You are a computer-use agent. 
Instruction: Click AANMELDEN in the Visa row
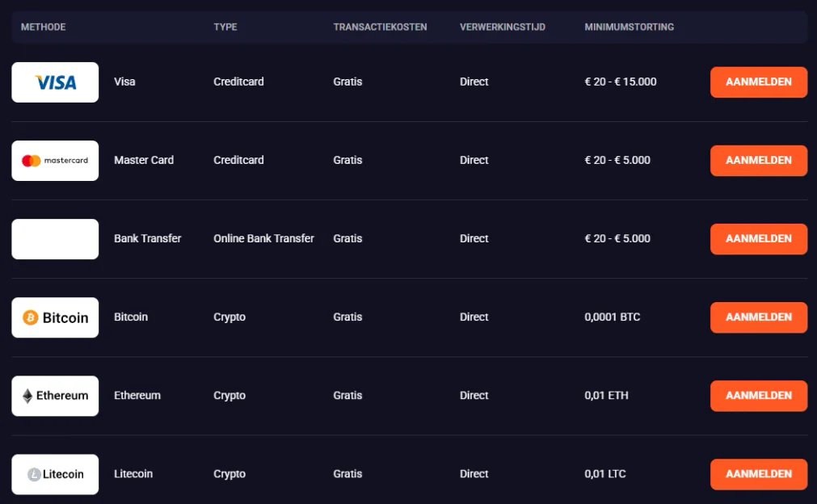coord(759,82)
